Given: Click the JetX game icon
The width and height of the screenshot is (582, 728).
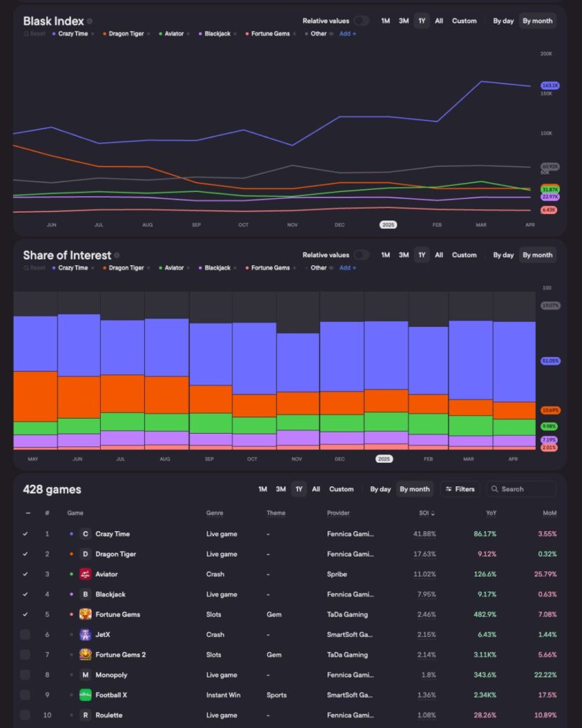Looking at the screenshot, I should click(85, 634).
